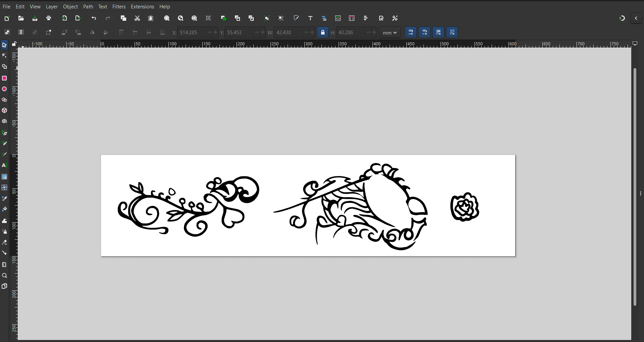644x342 pixels.
Task: Open the Extensions menu
Action: click(x=142, y=6)
